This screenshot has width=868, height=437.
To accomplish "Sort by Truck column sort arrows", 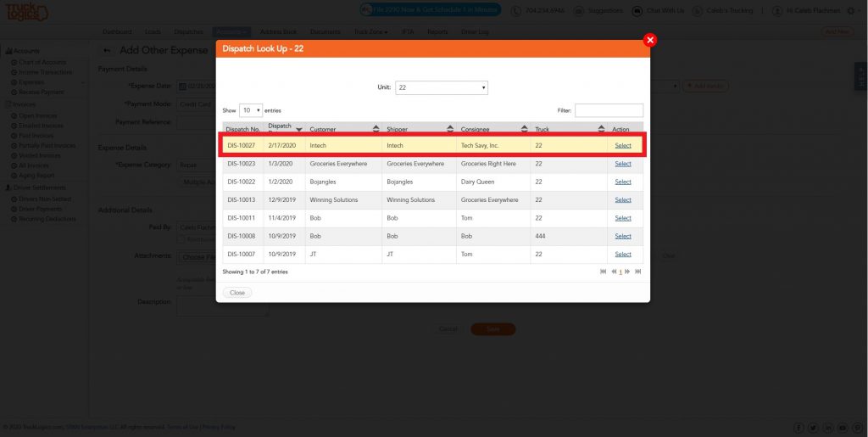I will click(x=601, y=129).
